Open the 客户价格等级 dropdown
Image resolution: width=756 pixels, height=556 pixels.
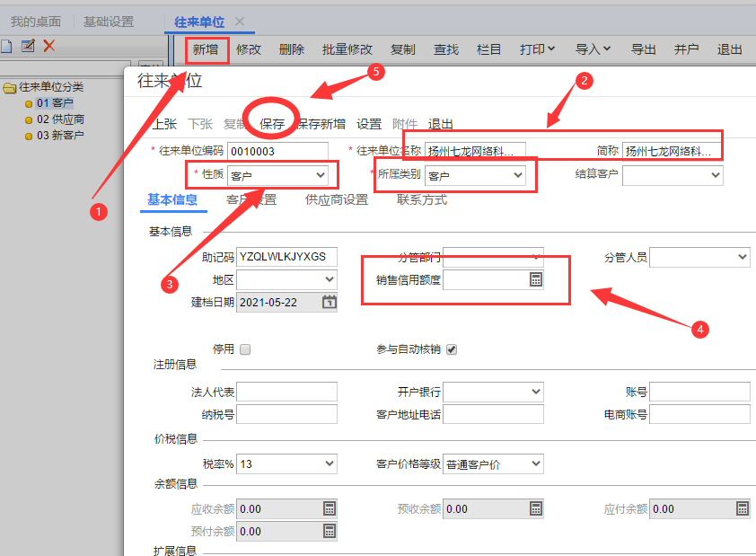tap(536, 463)
